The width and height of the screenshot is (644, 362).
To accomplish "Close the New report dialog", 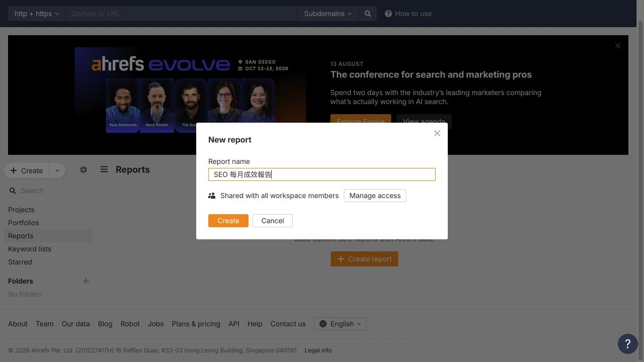I will click(x=437, y=133).
